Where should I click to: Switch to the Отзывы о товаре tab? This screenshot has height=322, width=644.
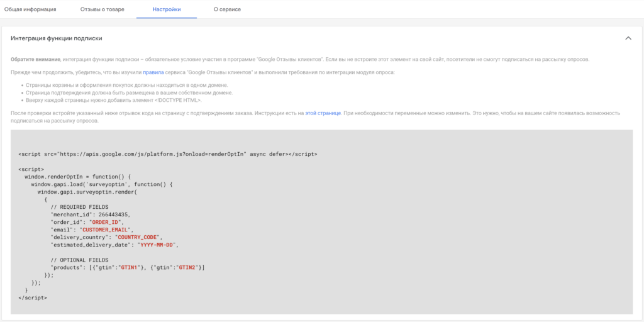[102, 9]
